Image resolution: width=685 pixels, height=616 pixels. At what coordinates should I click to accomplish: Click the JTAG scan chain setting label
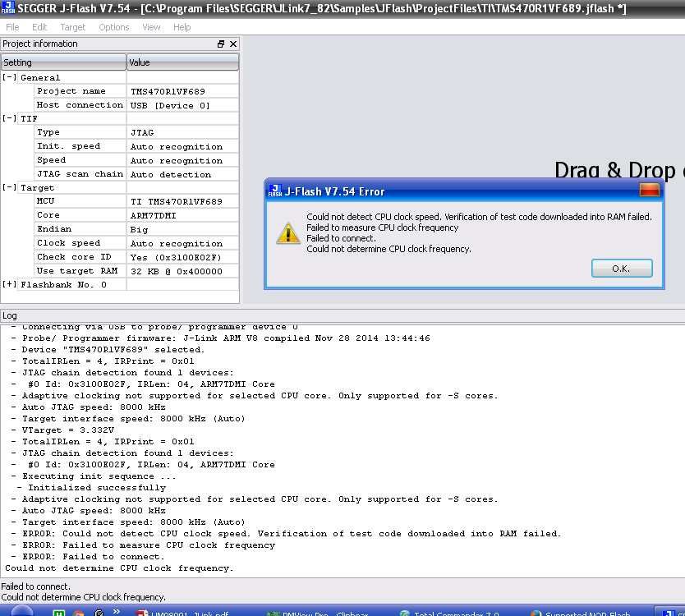coord(80,174)
